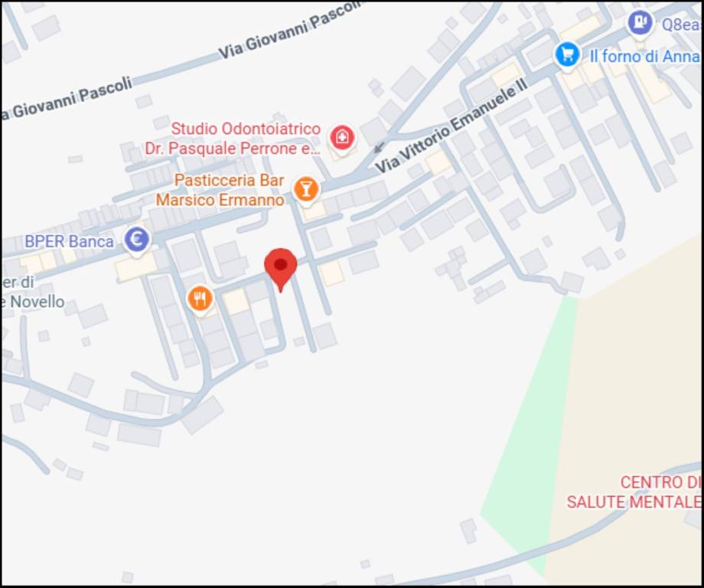Click the Via Giovanni Pascoli label at left edge
This screenshot has height=588, width=704.
tap(67, 98)
